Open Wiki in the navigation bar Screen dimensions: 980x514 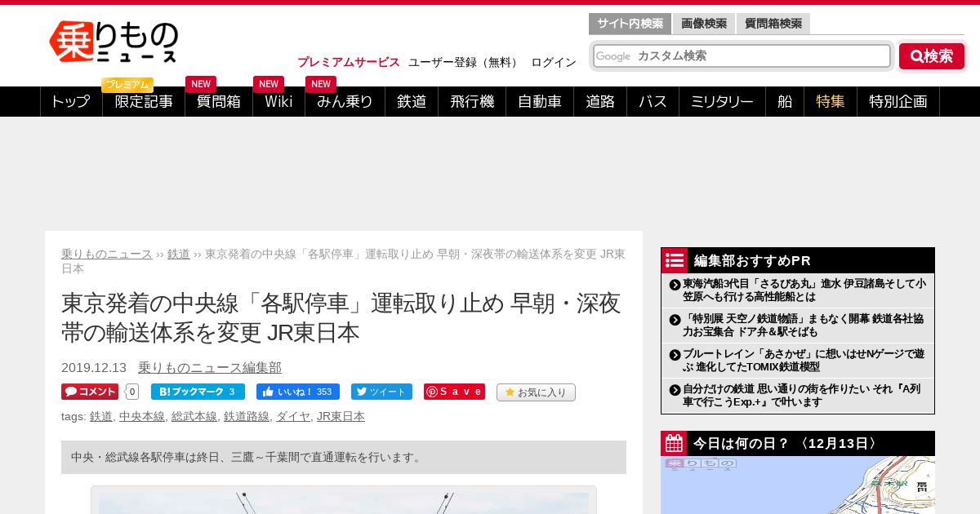click(x=278, y=101)
